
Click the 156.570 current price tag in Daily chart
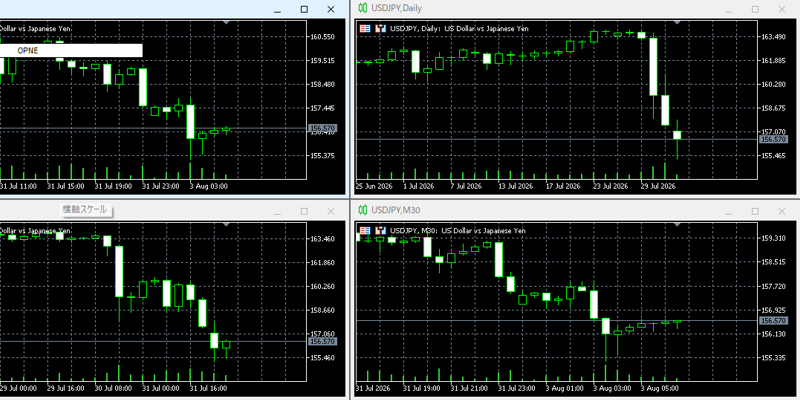(771, 139)
